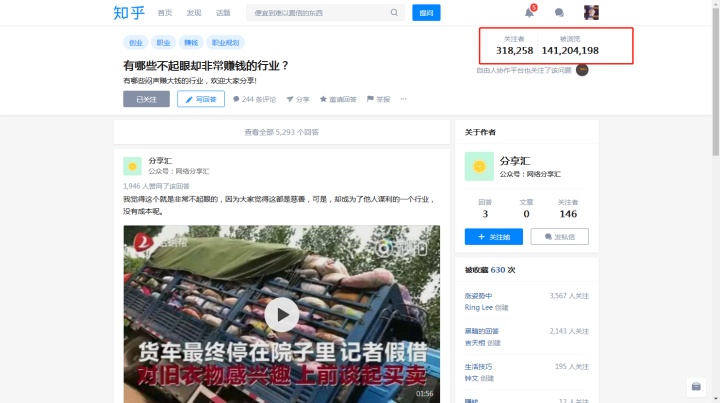Screen dimensions: 720x403
Task: Open the 244 条评论 comments
Action: [x=254, y=99]
